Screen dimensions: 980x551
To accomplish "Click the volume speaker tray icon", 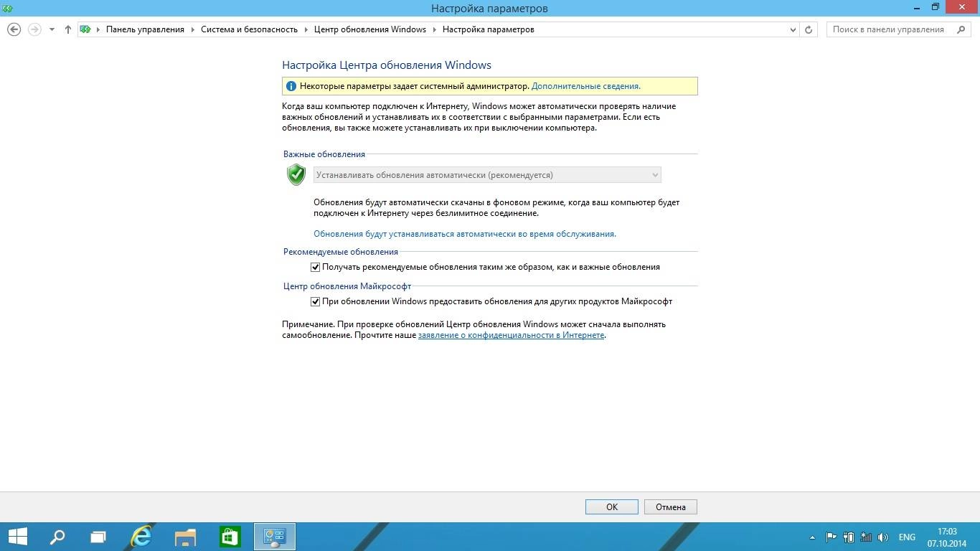I will pos(883,537).
